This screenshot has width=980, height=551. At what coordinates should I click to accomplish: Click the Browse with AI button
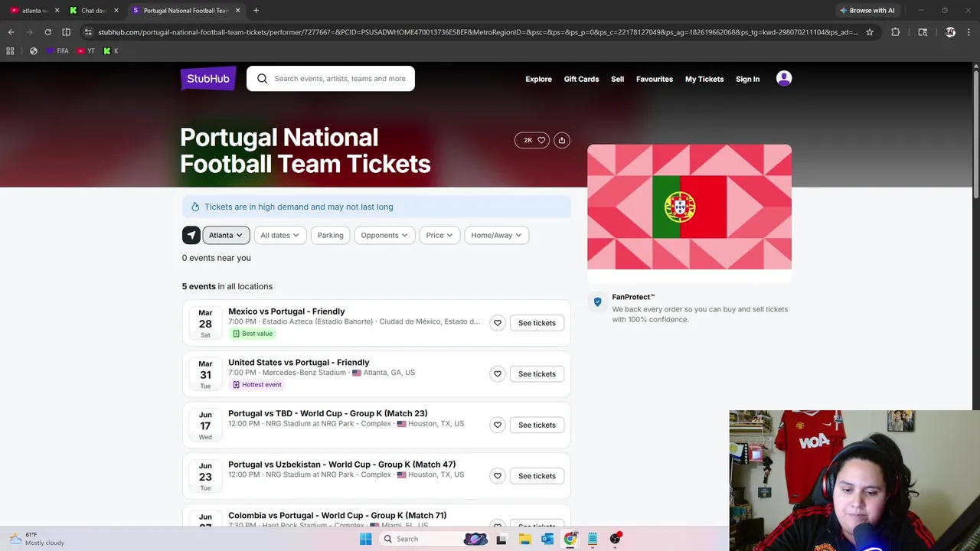click(x=867, y=10)
